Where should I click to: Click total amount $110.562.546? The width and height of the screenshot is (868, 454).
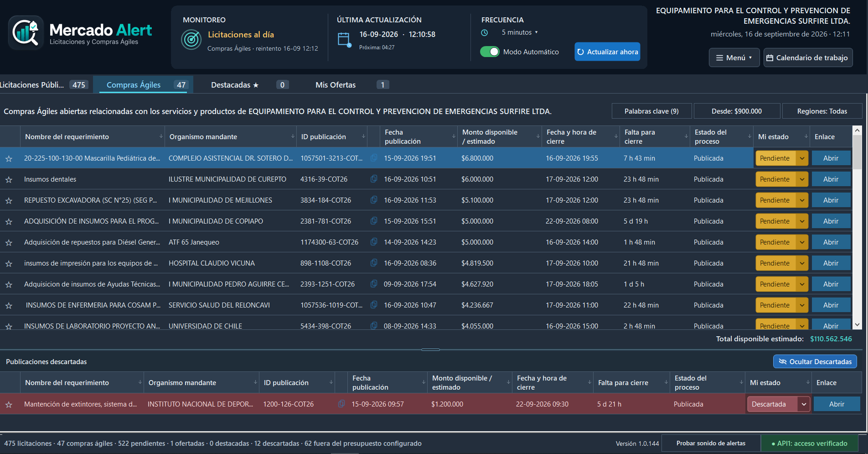[x=831, y=339]
